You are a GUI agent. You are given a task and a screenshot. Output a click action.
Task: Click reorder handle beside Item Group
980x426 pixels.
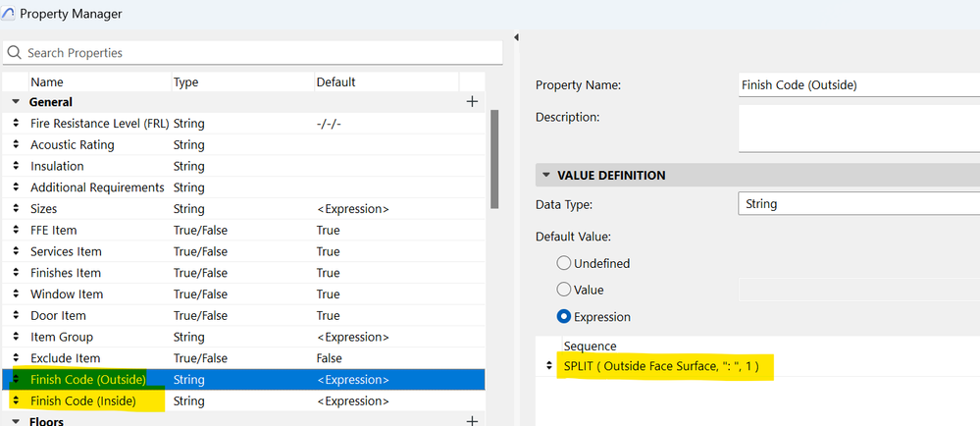tap(16, 337)
